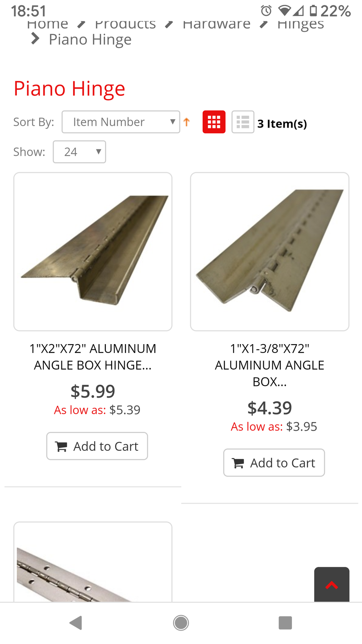This screenshot has width=362, height=644.
Task: Open 1"X1-3/8"X72" Aluminum Angle Box title
Action: (269, 365)
